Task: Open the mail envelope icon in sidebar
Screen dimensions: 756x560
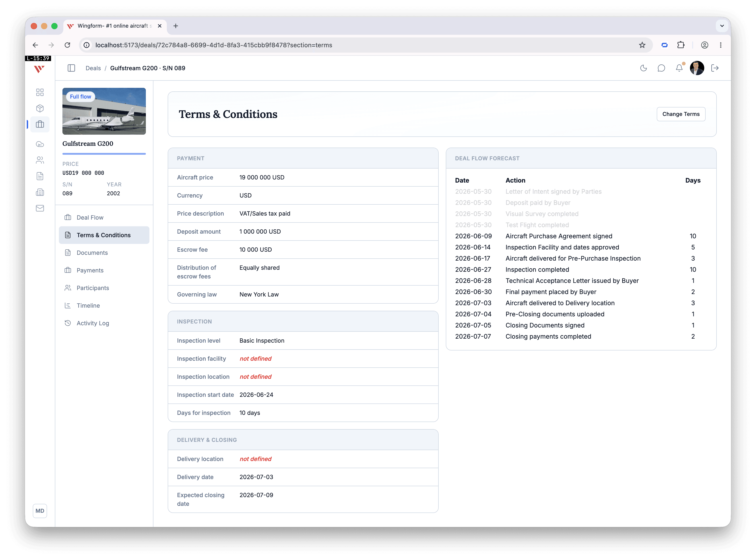Action: coord(40,208)
